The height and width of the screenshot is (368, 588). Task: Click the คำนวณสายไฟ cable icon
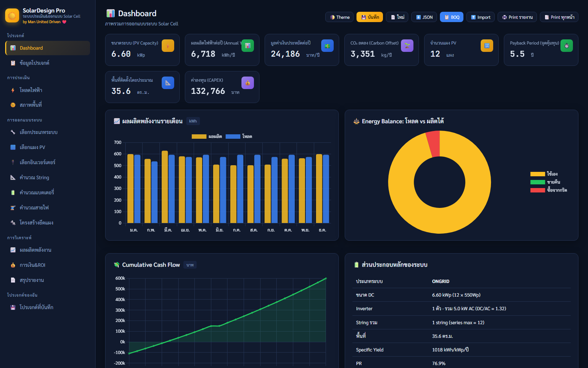click(x=13, y=208)
